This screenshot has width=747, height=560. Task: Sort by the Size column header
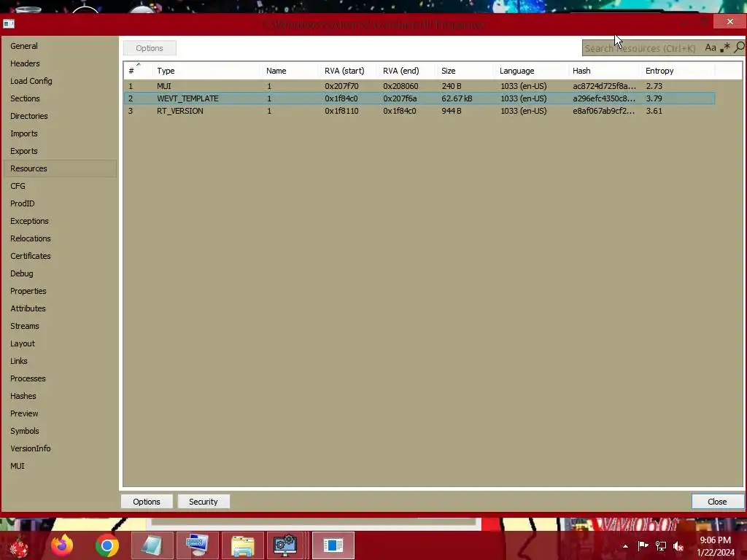[465, 71]
